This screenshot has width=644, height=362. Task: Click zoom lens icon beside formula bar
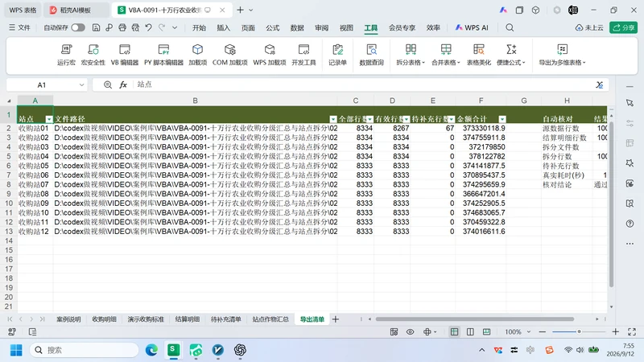pyautogui.click(x=108, y=84)
